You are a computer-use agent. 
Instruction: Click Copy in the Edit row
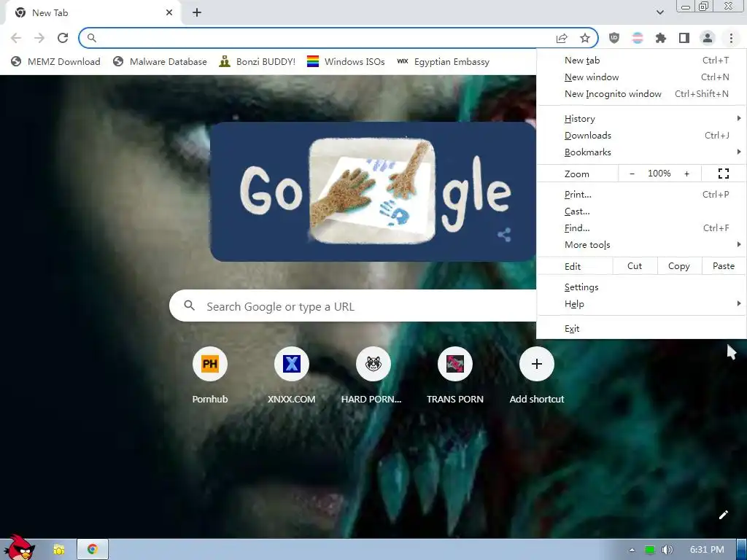point(679,266)
